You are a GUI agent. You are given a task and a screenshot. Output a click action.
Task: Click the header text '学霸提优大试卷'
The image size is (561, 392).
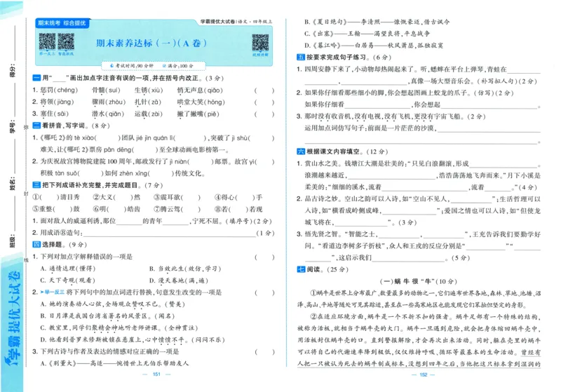point(217,22)
